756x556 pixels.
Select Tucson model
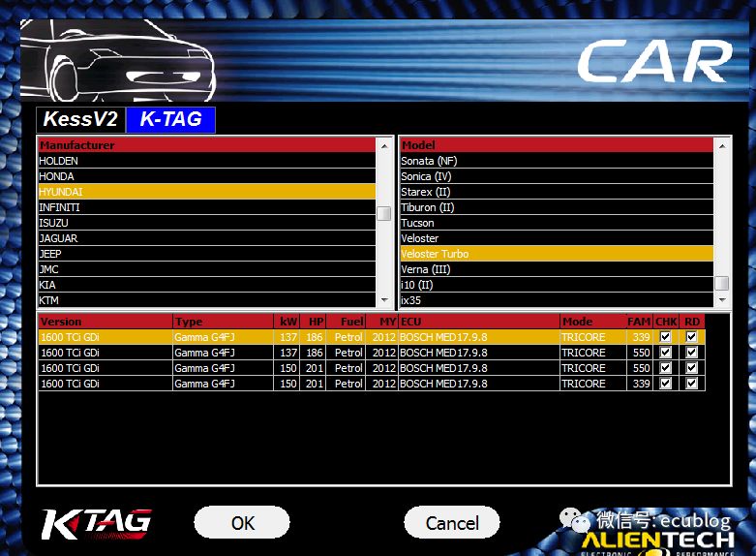coord(557,223)
